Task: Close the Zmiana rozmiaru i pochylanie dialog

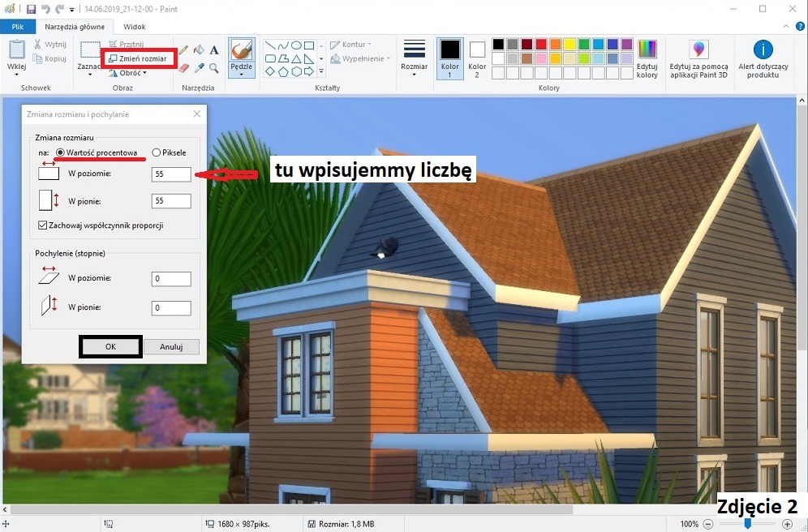Action: [197, 114]
